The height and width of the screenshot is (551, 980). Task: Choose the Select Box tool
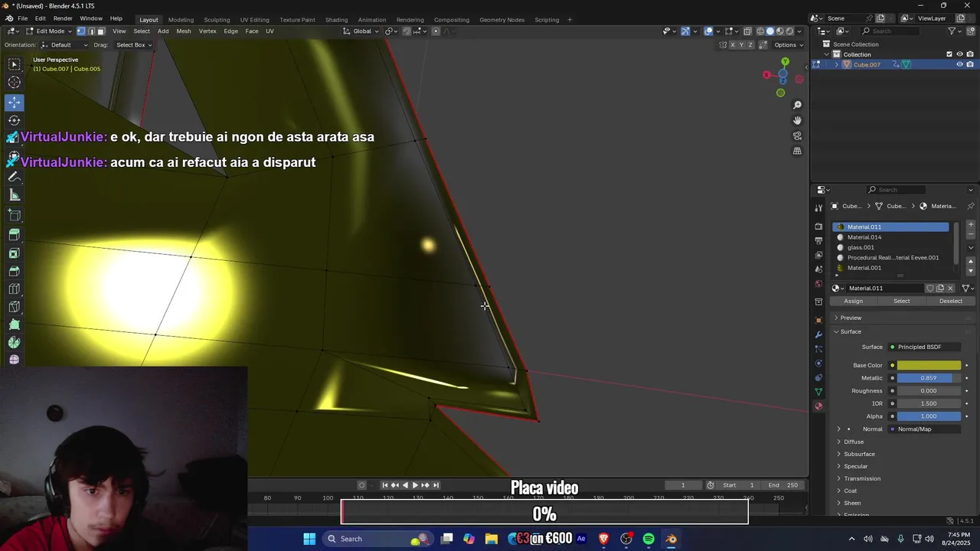click(x=14, y=64)
